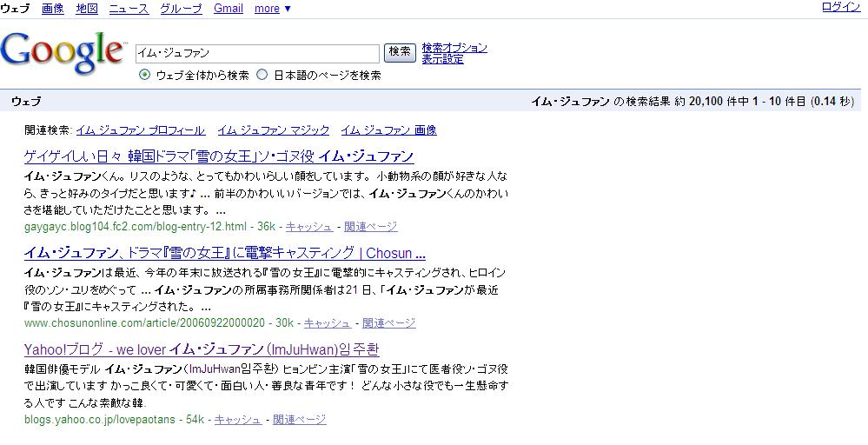Screen dimensions: 868x445
Task: Open キャッシュ for gaygayc.blog104.fc2.com result
Action: pos(309,226)
